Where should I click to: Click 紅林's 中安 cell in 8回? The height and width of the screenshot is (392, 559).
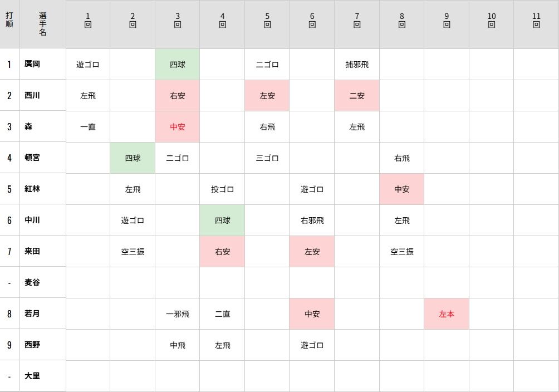[402, 189]
